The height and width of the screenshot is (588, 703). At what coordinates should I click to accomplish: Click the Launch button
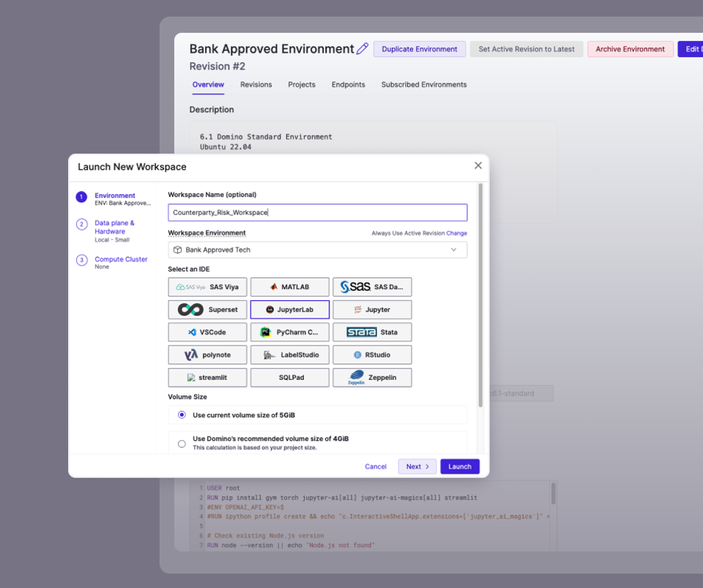pyautogui.click(x=460, y=466)
